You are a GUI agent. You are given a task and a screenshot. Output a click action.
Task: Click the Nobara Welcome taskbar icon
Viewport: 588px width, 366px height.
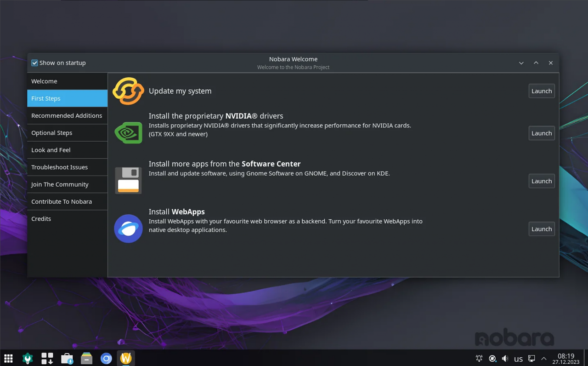point(126,358)
